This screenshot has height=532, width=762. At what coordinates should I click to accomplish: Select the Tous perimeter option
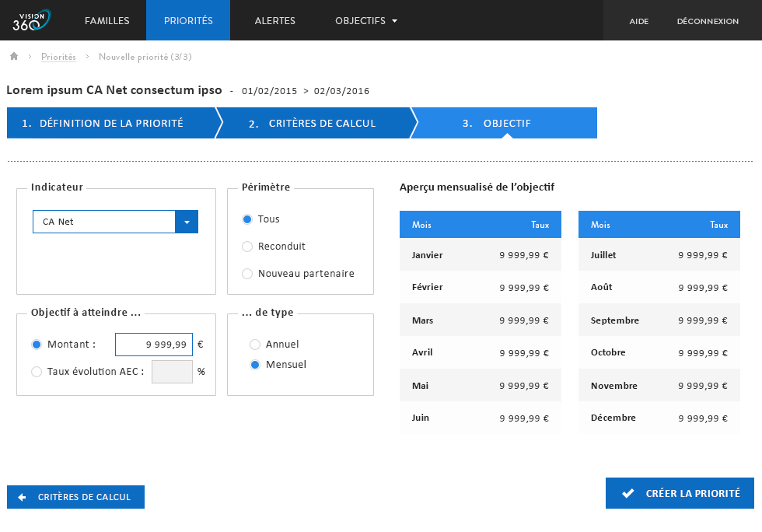pos(247,219)
